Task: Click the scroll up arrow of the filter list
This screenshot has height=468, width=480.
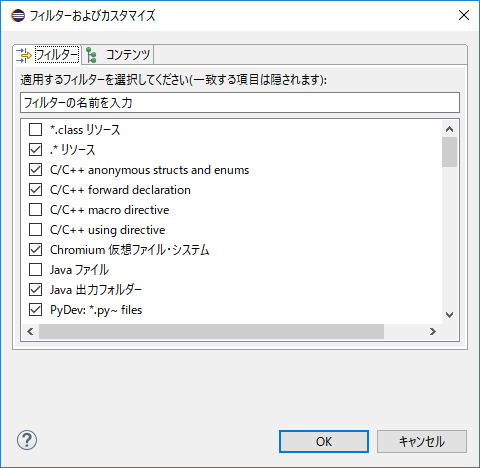Action: point(449,129)
